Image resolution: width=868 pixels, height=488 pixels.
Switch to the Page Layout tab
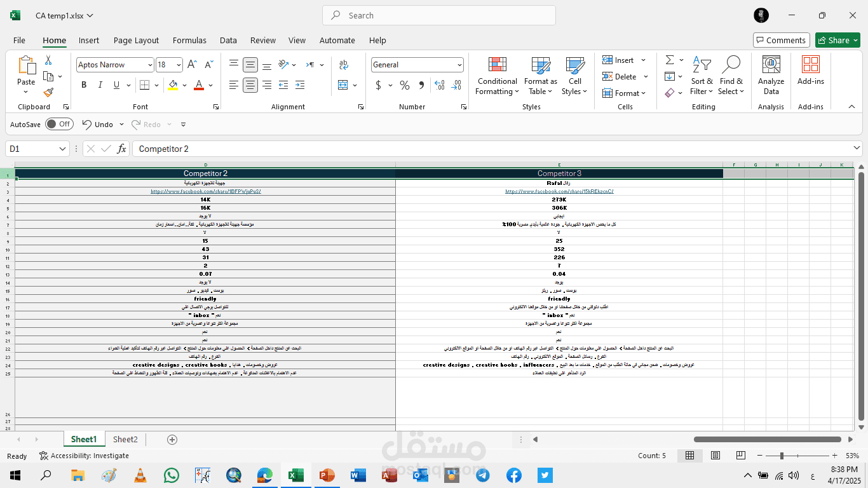point(136,40)
